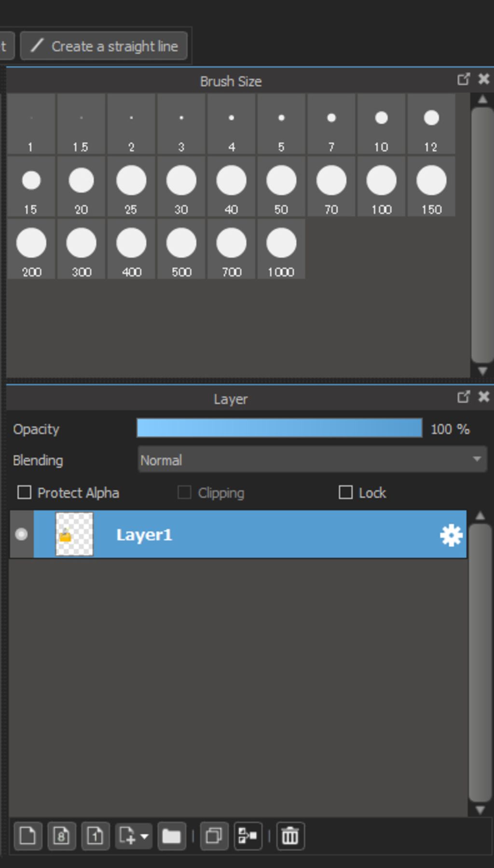Open the add special layer menu
This screenshot has width=494, height=868.
point(134,836)
